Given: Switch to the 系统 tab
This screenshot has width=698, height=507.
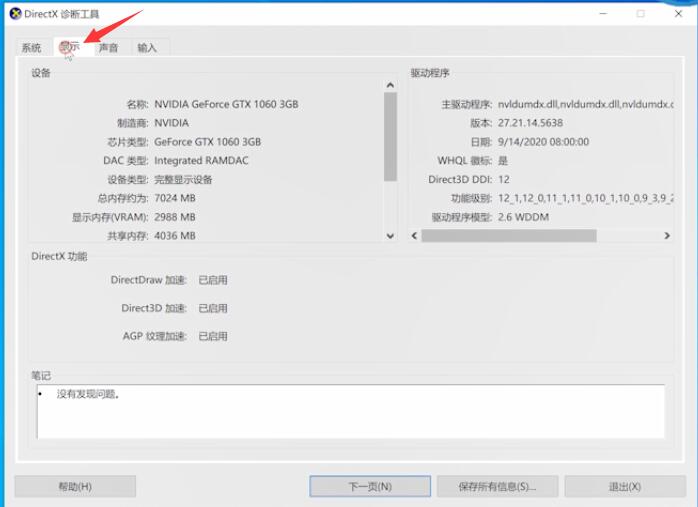Looking at the screenshot, I should 32,48.
